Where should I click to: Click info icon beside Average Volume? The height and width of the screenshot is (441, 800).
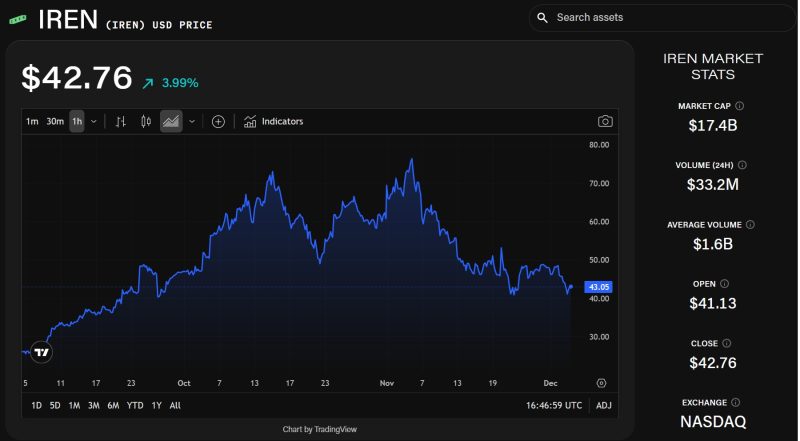click(x=750, y=225)
